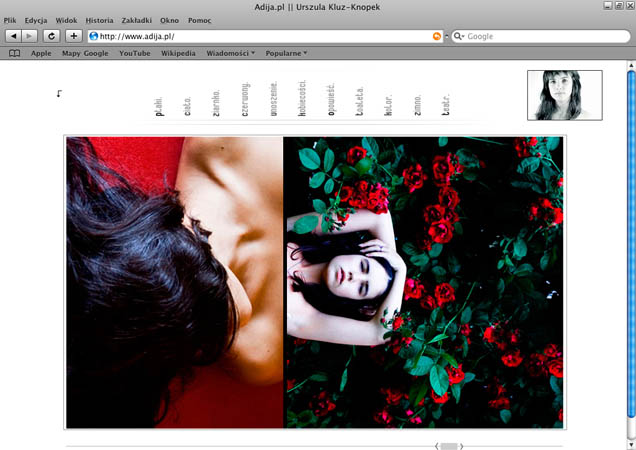Click the left arrow of gallery scroller

coord(436,446)
